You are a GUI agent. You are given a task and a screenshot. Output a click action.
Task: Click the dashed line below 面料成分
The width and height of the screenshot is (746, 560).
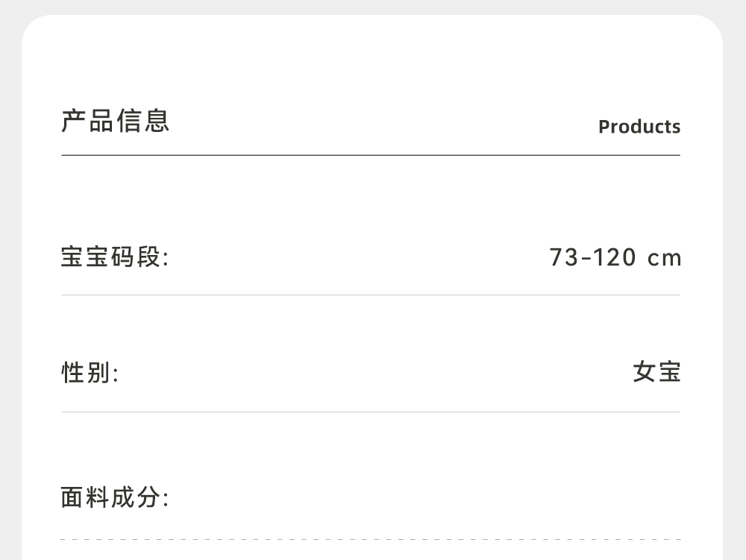pyautogui.click(x=371, y=539)
